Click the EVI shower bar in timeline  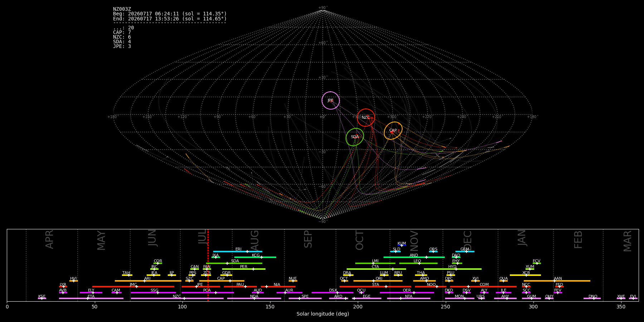(x=633, y=298)
